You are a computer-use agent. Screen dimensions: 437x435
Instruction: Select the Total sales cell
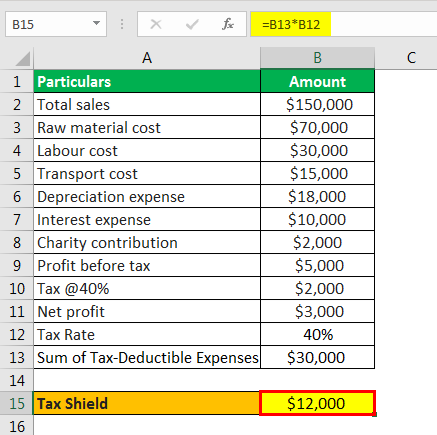click(x=147, y=105)
